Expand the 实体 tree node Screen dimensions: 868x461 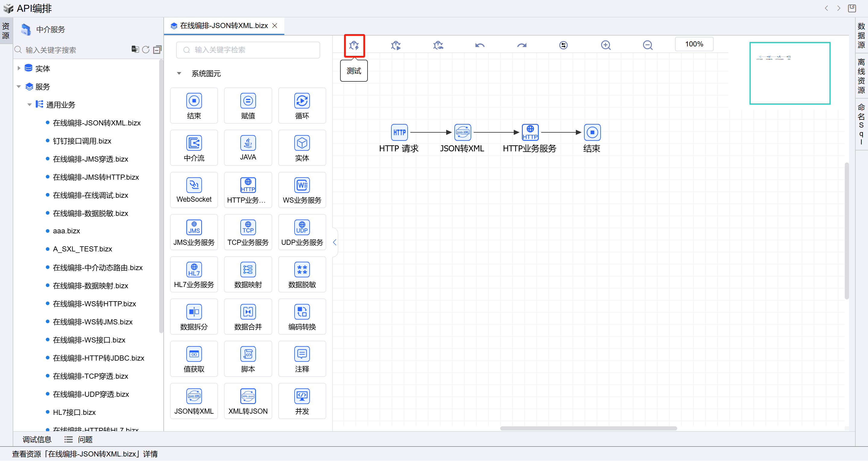pos(19,68)
